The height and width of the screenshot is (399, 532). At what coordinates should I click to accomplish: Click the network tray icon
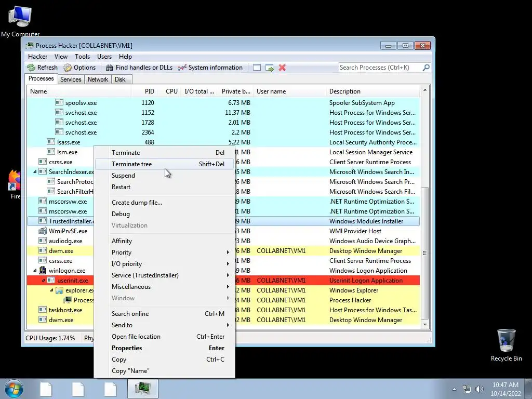coord(467,389)
